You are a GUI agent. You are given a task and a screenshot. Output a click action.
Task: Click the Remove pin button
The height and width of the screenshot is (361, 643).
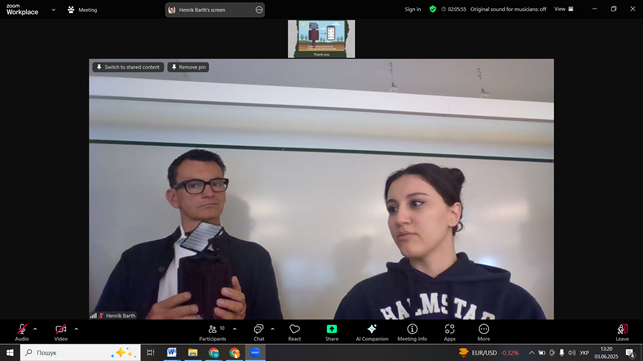tap(188, 67)
